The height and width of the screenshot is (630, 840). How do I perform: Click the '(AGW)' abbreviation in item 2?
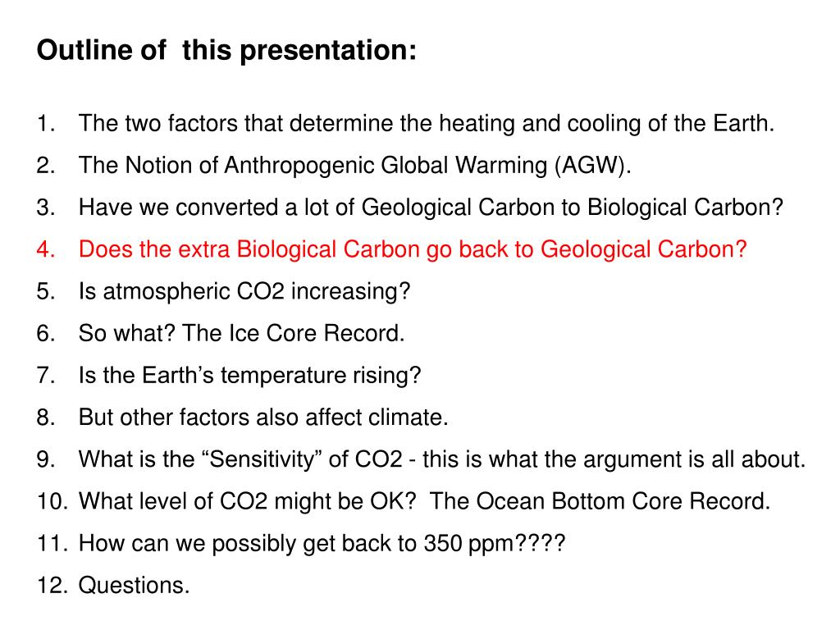tap(592, 166)
